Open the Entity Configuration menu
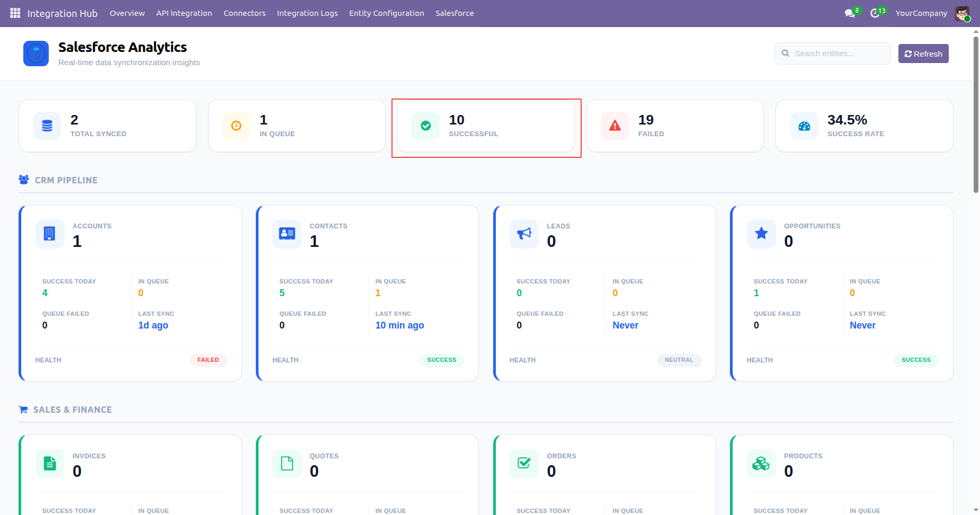The height and width of the screenshot is (515, 980). [387, 13]
